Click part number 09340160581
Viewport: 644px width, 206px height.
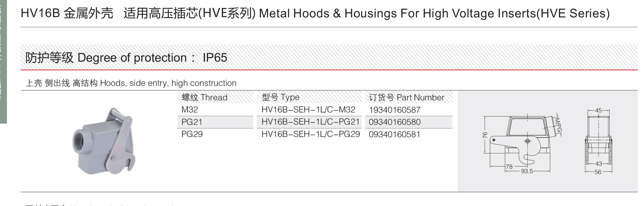click(394, 134)
